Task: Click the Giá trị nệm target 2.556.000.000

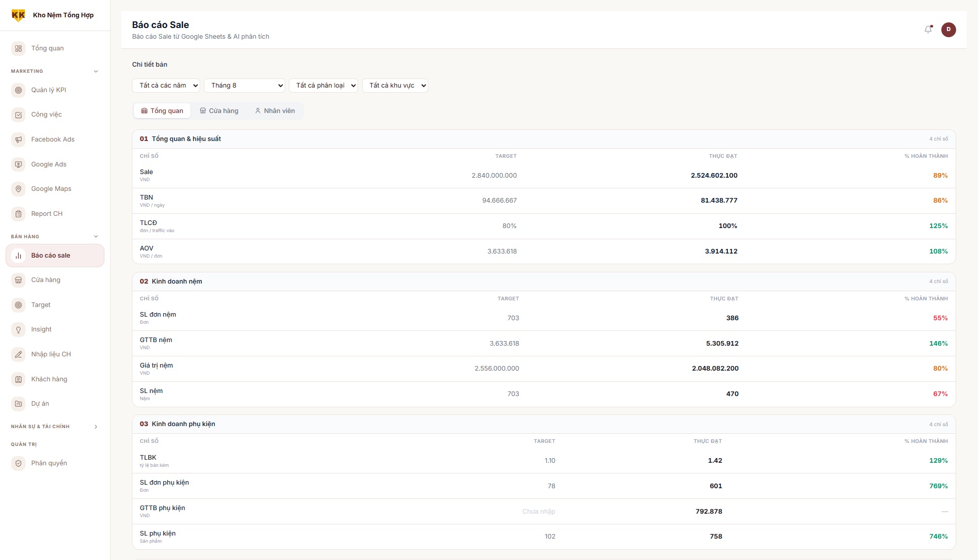Action: [497, 369]
